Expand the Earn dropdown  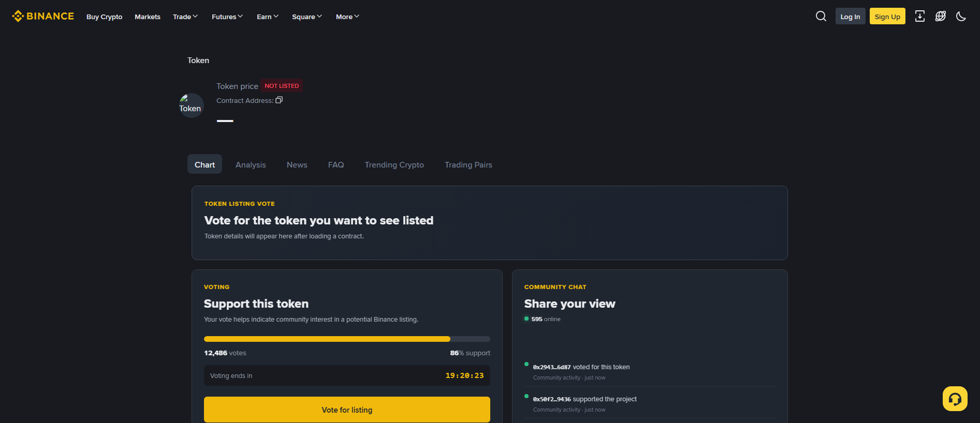(268, 17)
